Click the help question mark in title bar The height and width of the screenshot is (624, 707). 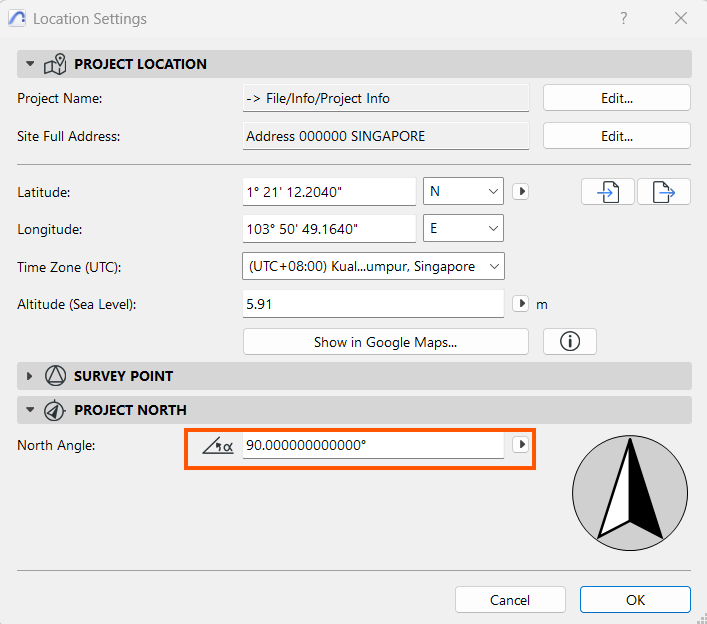[x=623, y=19]
